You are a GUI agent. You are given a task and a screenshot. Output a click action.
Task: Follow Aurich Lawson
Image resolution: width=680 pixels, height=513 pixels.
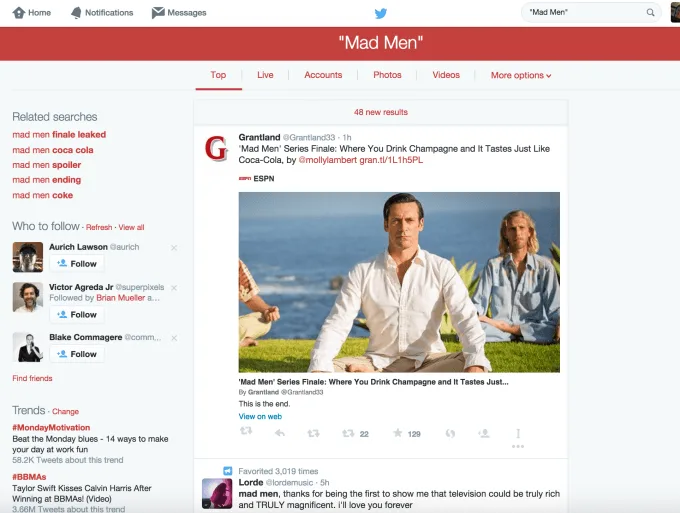pyautogui.click(x=76, y=264)
